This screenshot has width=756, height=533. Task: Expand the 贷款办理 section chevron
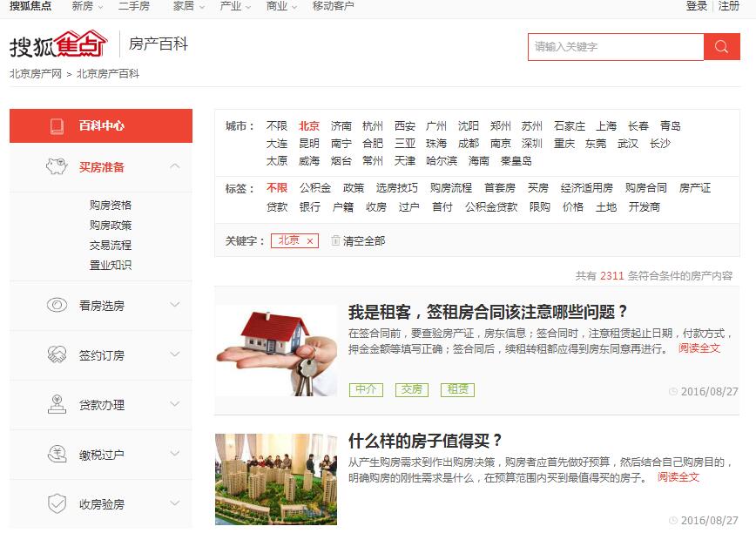175,404
